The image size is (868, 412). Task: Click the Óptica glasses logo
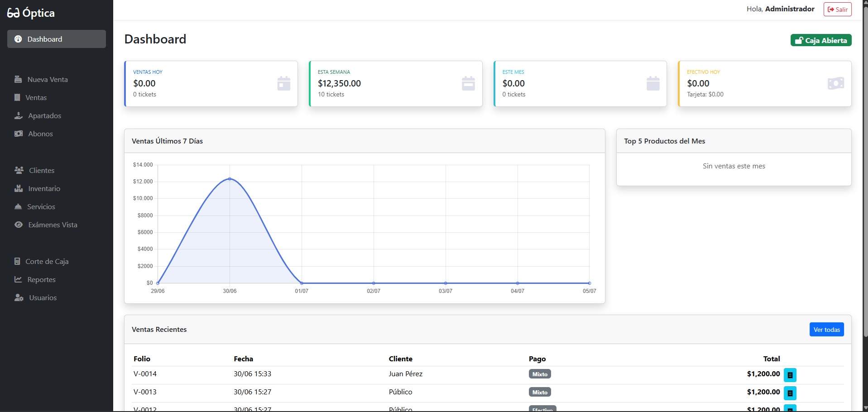[13, 13]
